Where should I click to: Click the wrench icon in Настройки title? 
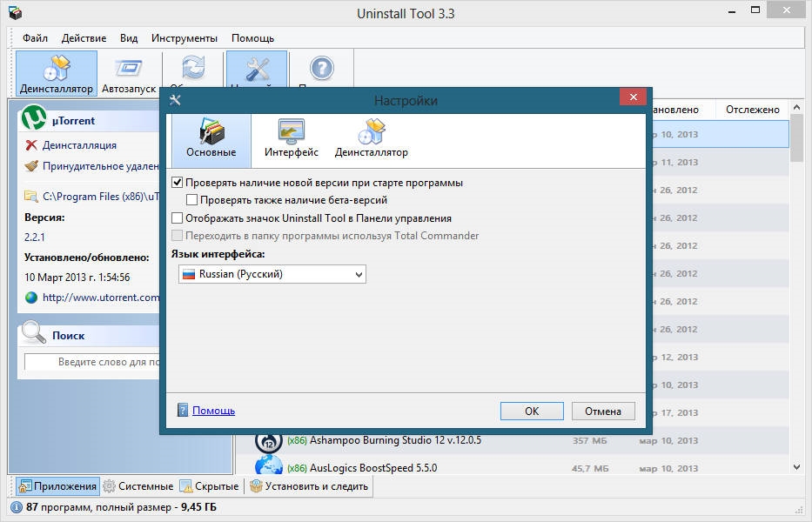(x=175, y=100)
